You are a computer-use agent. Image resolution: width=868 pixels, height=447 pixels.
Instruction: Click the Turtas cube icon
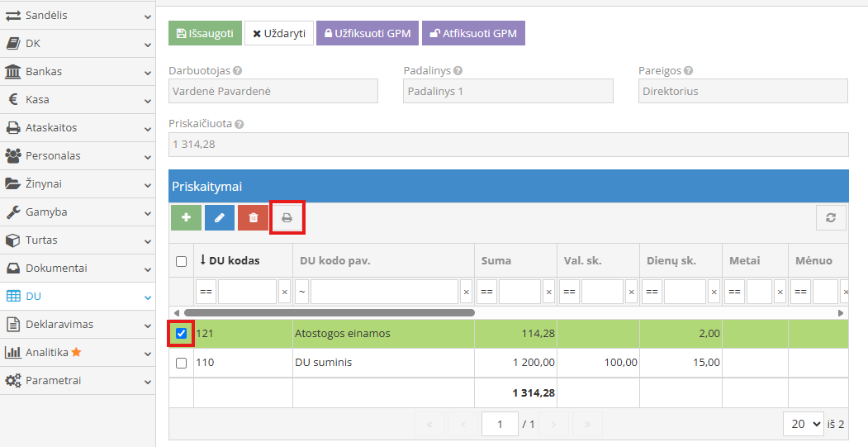pos(12,240)
